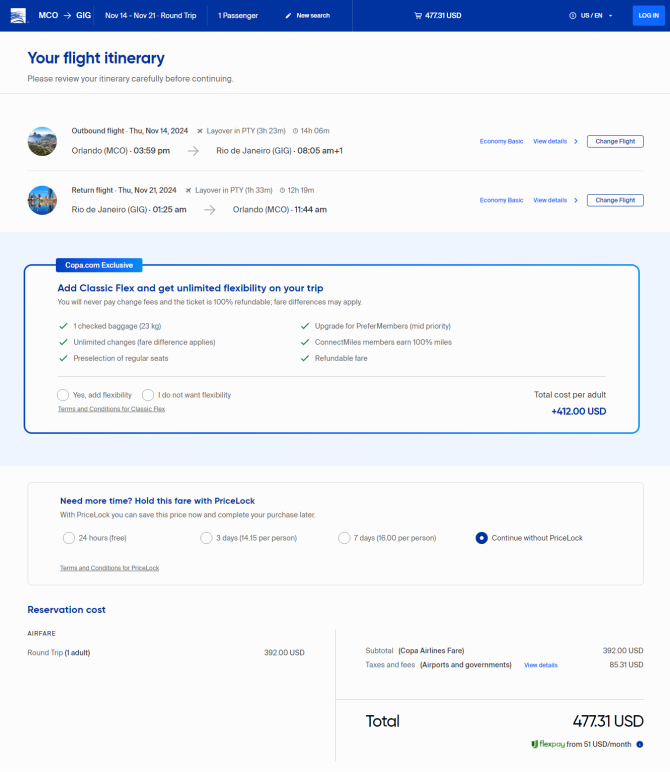Image resolution: width=670 pixels, height=772 pixels.
Task: Click the pencil icon for New search
Action: tap(288, 16)
